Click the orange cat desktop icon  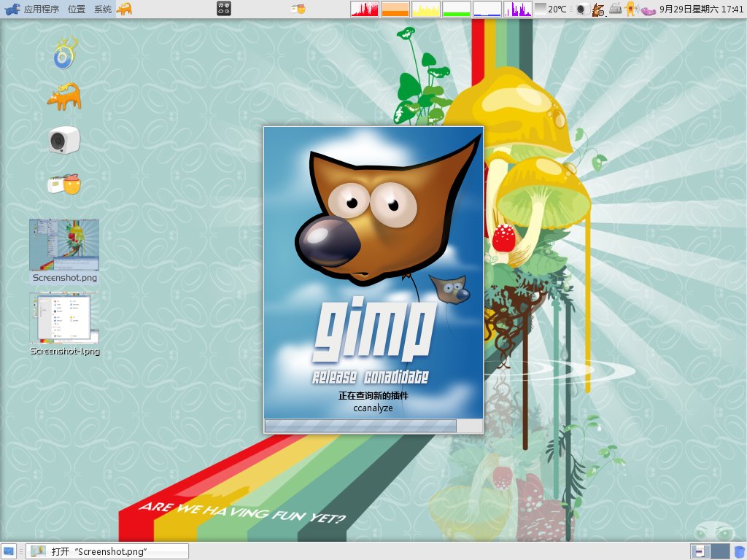point(64,96)
